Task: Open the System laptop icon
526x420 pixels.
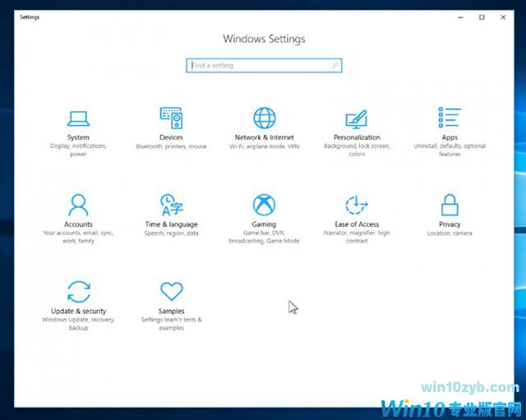Action: coord(78,118)
